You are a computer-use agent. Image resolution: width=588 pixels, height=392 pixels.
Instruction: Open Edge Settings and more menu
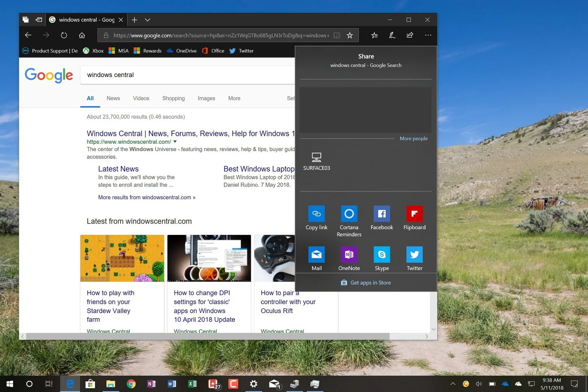[x=428, y=35]
